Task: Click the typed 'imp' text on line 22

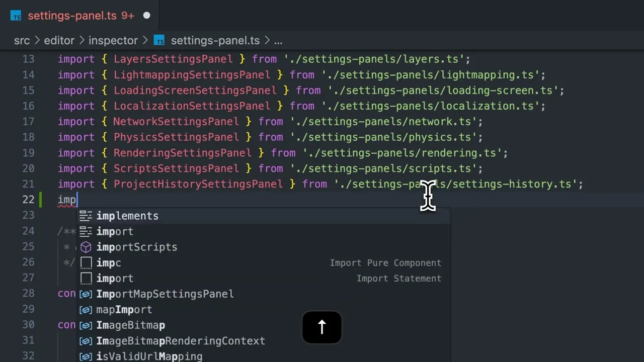Action: (x=67, y=200)
